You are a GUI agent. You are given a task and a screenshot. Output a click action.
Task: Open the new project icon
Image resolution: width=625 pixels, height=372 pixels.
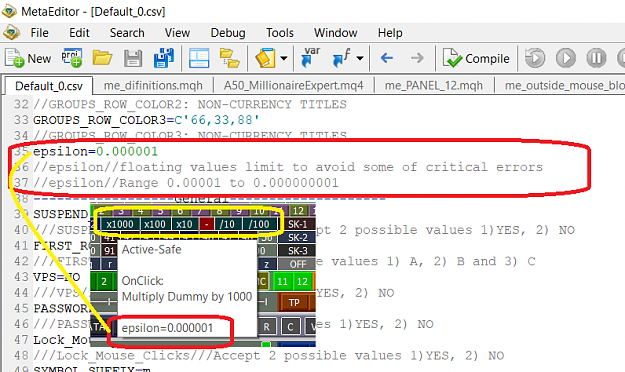pos(72,58)
